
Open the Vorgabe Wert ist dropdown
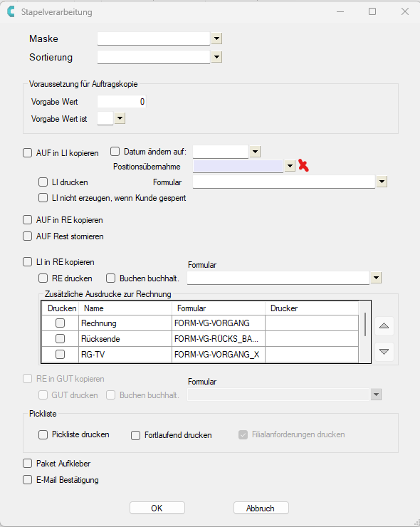pos(120,118)
